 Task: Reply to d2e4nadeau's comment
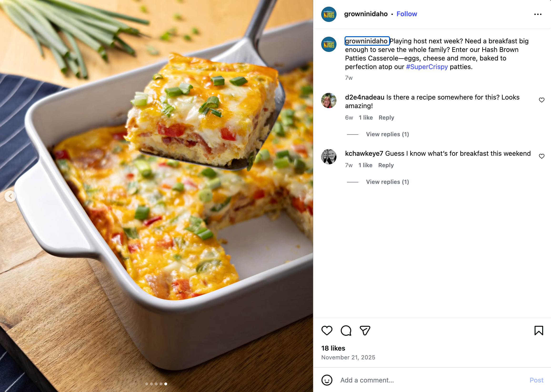(x=386, y=118)
